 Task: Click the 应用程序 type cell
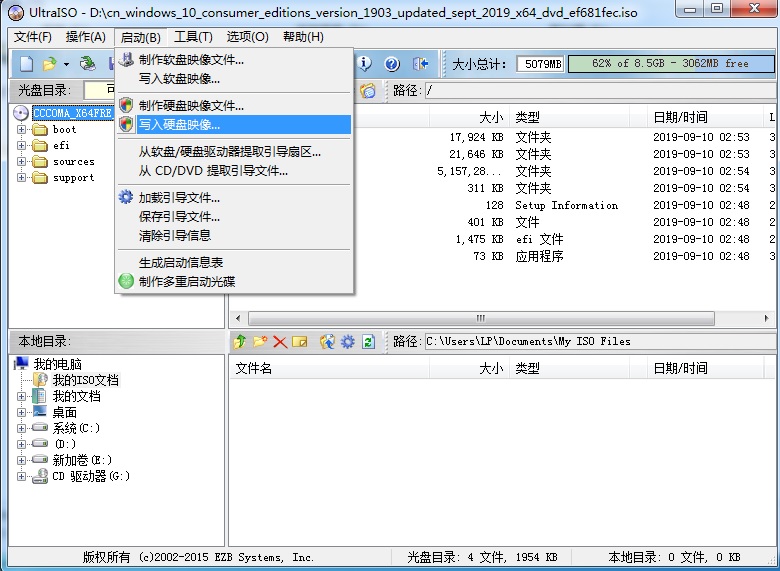coord(539,256)
